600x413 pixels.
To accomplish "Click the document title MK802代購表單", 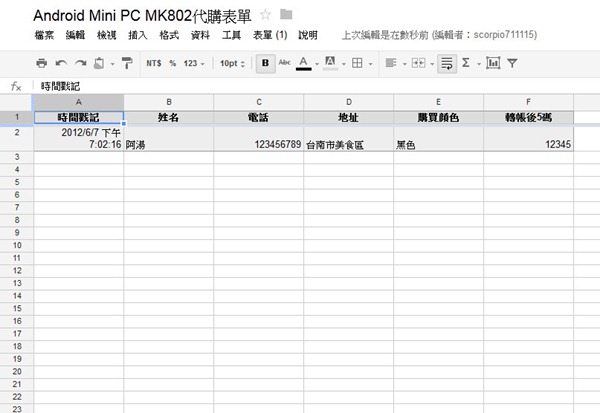I will pyautogui.click(x=142, y=16).
